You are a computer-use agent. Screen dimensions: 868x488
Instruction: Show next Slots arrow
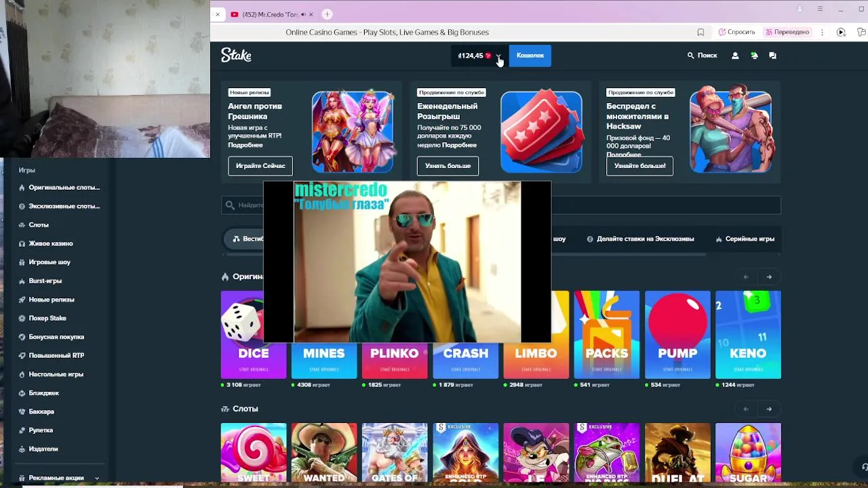coord(769,409)
